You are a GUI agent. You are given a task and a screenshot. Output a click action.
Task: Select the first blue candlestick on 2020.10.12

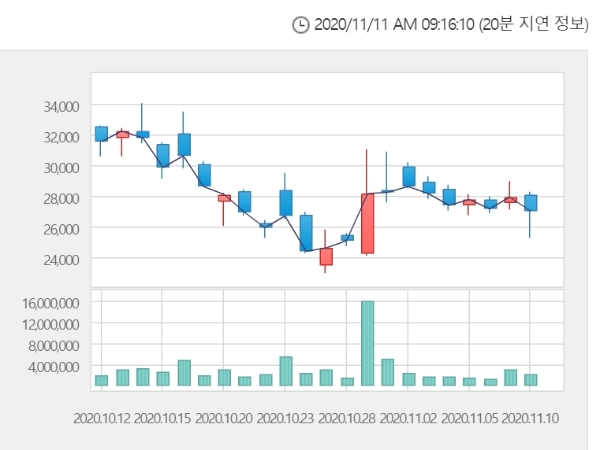pos(101,134)
